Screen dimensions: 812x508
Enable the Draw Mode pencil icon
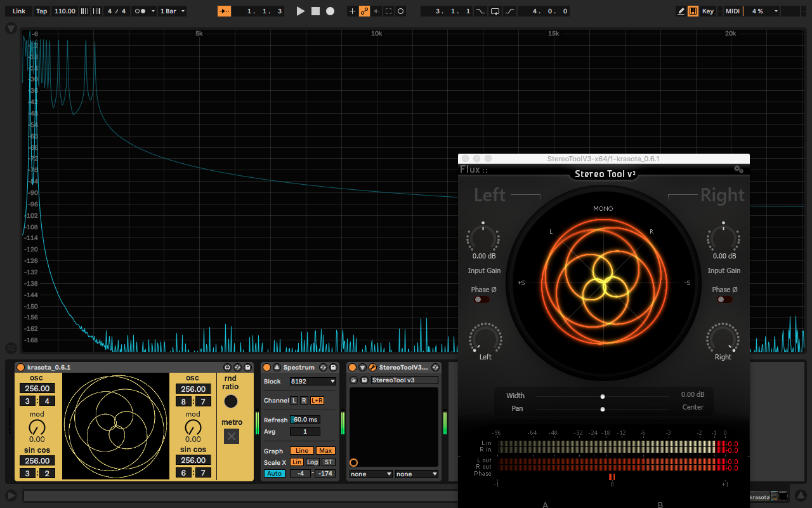click(x=681, y=11)
